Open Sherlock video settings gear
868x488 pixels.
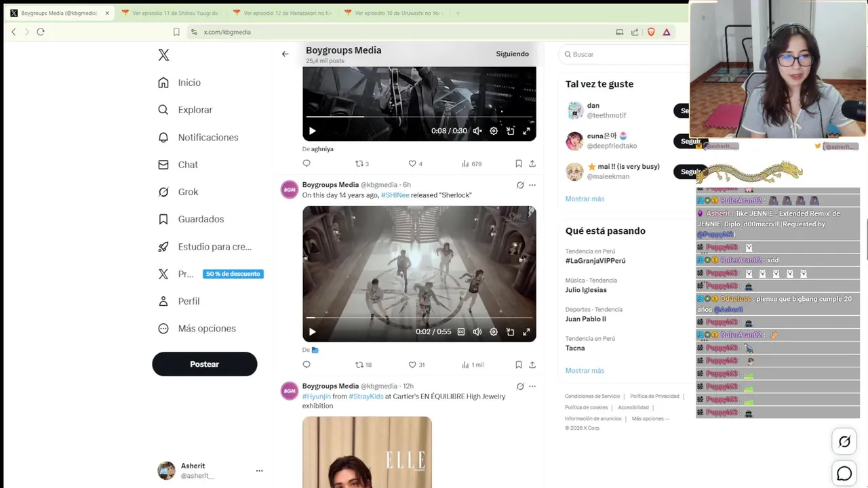[x=494, y=332]
